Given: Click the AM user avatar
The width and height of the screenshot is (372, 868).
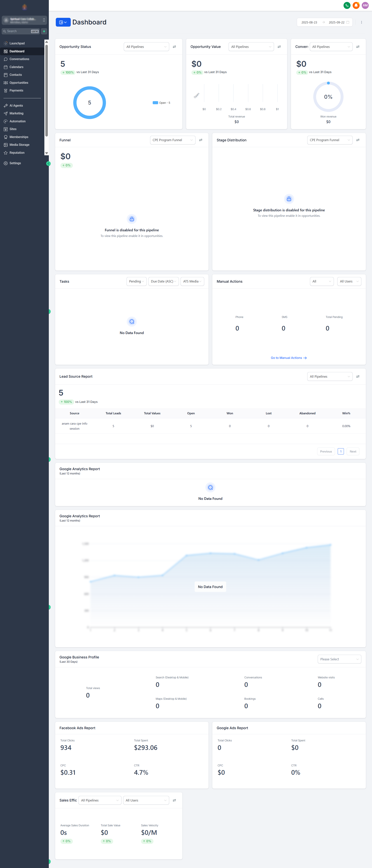Looking at the screenshot, I should tap(365, 5).
